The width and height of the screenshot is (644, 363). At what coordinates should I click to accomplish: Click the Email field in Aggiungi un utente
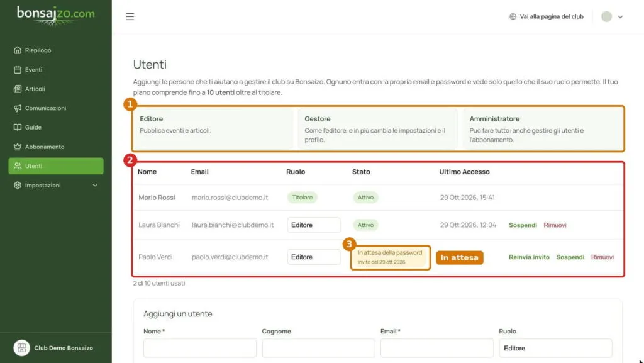click(437, 349)
